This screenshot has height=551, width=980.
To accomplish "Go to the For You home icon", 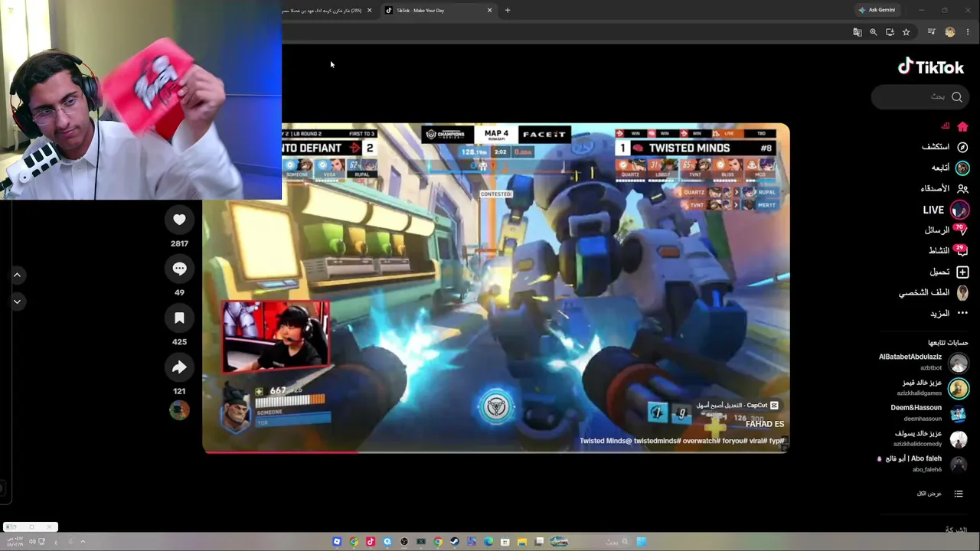I will 962,126.
